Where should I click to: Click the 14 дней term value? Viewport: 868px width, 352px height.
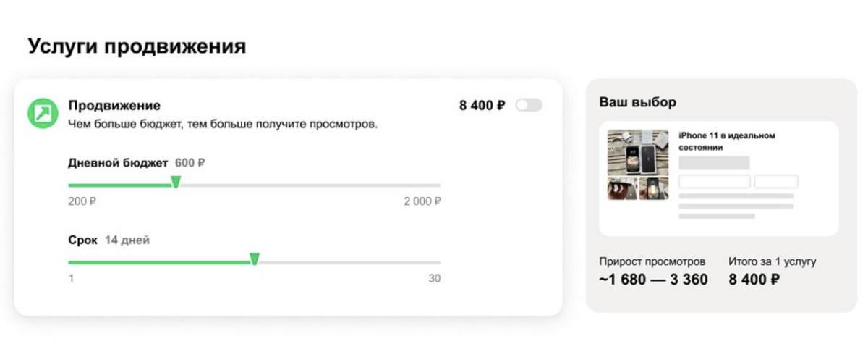127,240
